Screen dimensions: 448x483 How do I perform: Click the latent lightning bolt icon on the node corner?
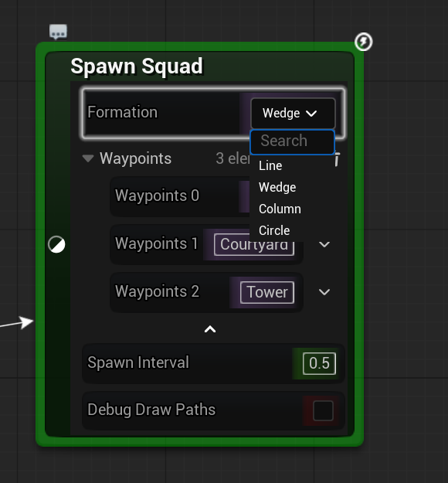(x=364, y=42)
